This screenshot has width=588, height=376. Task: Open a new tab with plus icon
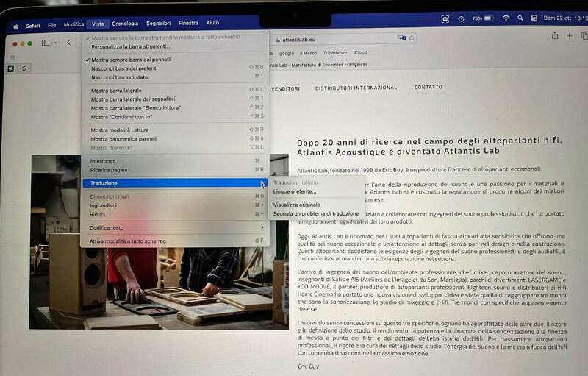point(570,37)
